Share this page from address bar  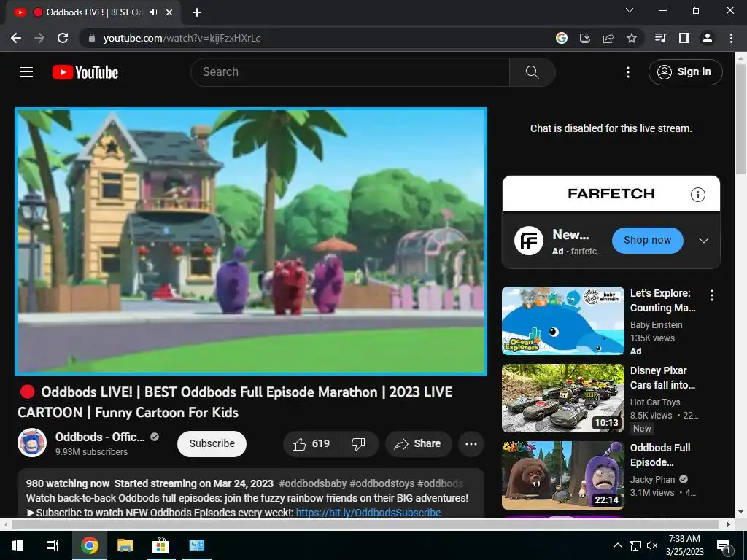(x=608, y=38)
